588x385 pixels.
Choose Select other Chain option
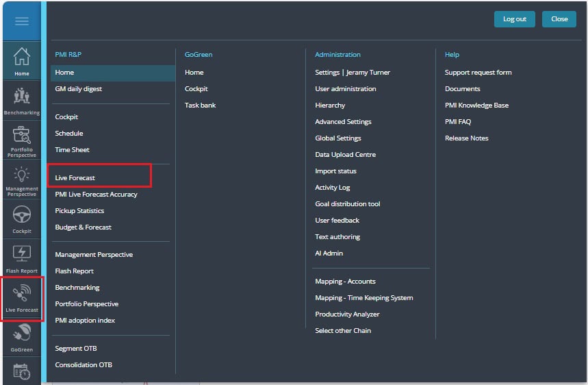tap(343, 331)
